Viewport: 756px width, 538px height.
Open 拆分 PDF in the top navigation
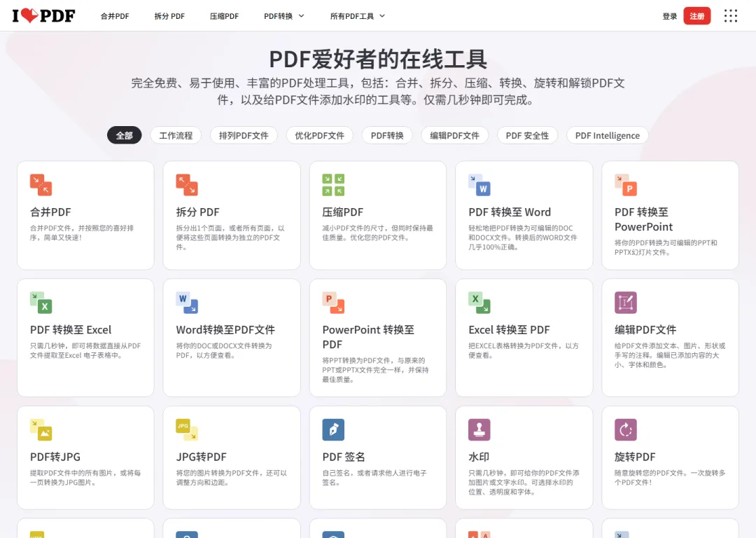(x=169, y=16)
